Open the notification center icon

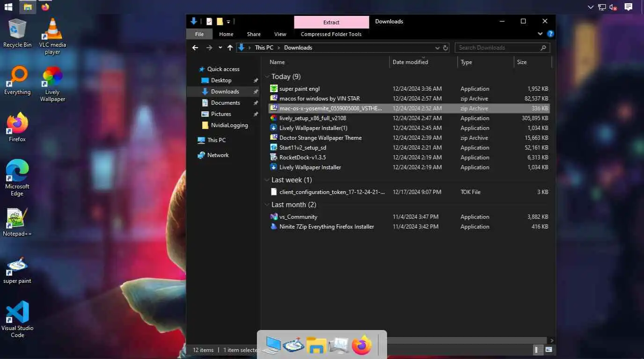(x=629, y=7)
